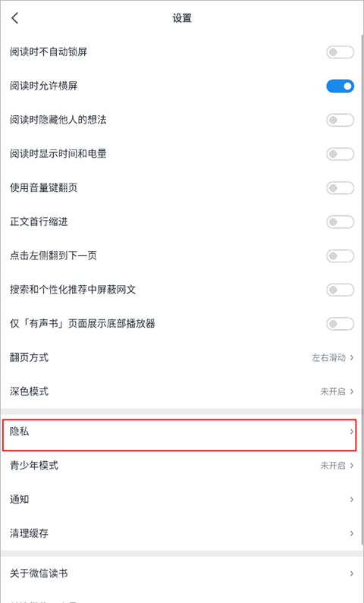364x603 pixels.
Task: Enable 阅读时隐藏他人的想法 switch
Action: 340,120
